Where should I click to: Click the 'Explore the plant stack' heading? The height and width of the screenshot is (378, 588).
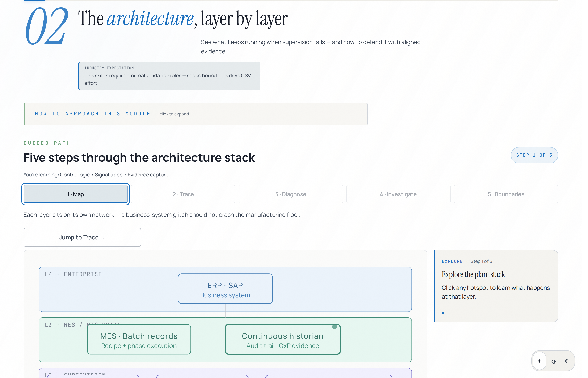473,274
